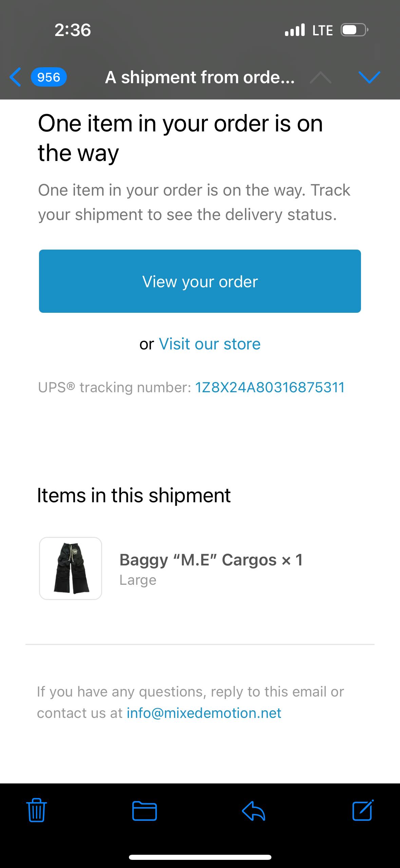Tap the email subject title in header
The width and height of the screenshot is (400, 868).
pos(200,77)
